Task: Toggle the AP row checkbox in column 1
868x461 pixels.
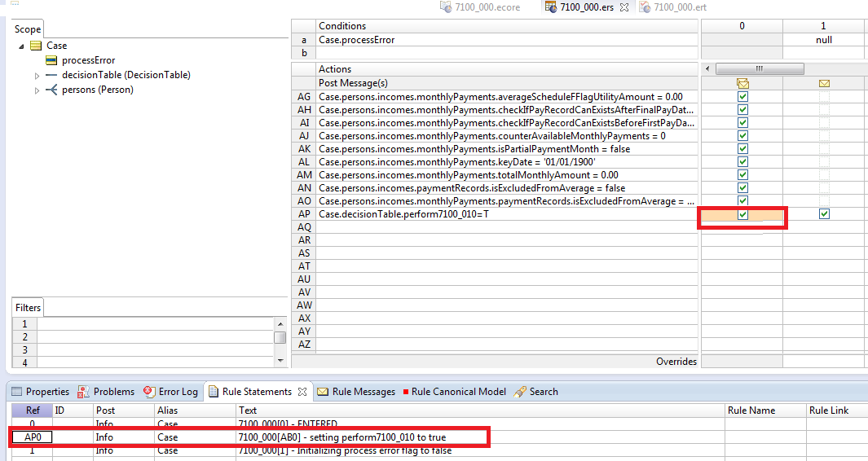Action: [x=824, y=214]
